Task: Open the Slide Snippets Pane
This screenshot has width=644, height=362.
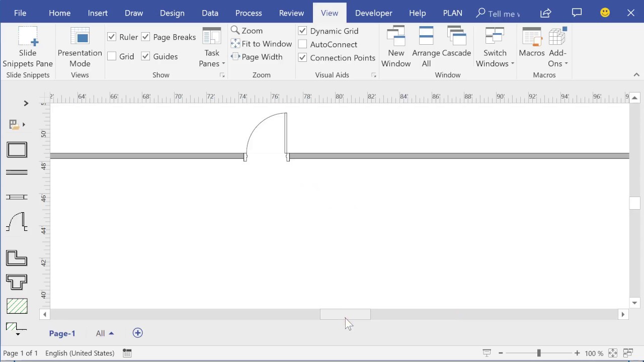Action: (x=28, y=48)
